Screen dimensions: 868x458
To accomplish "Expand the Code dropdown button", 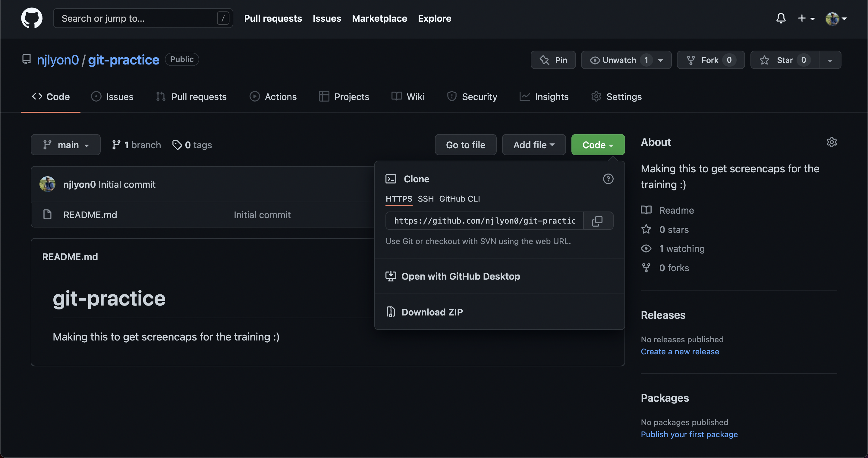I will [x=598, y=145].
